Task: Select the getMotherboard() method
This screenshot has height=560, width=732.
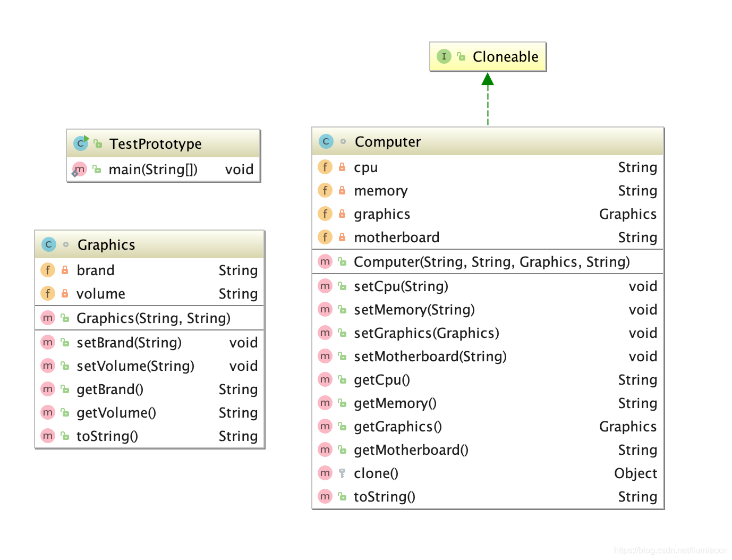Action: coord(411,450)
